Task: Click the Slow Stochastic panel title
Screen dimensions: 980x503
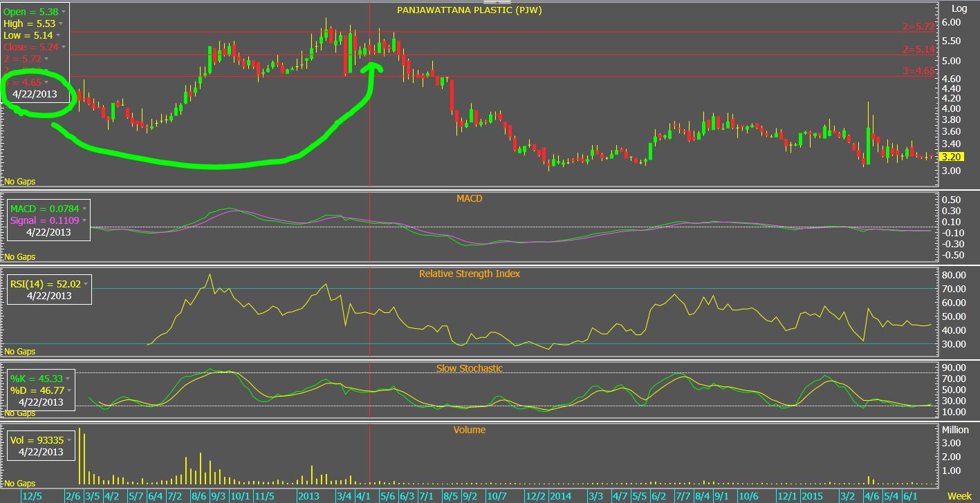Action: (470, 368)
